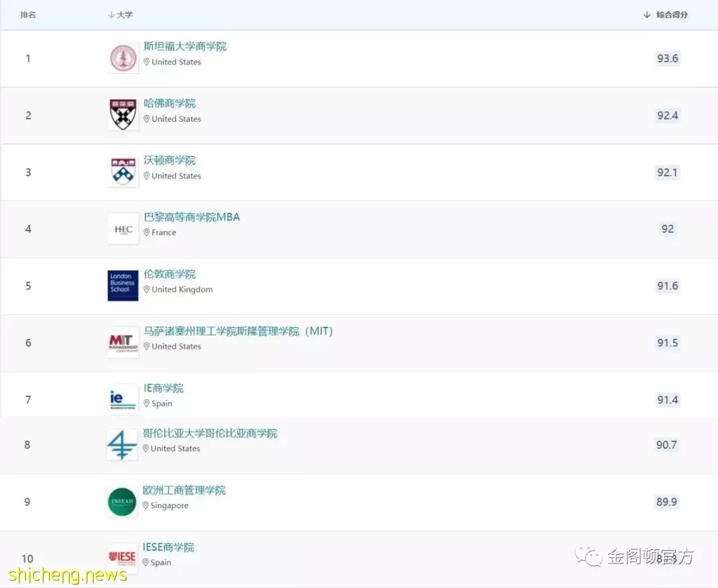This screenshot has height=588, width=718.
Task: Click the Stanford business school logo
Action: coord(123,59)
